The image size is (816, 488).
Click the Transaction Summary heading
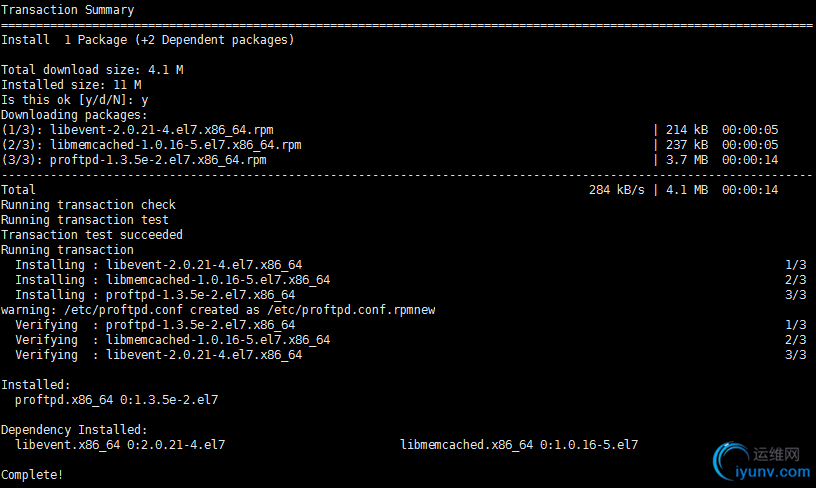68,10
